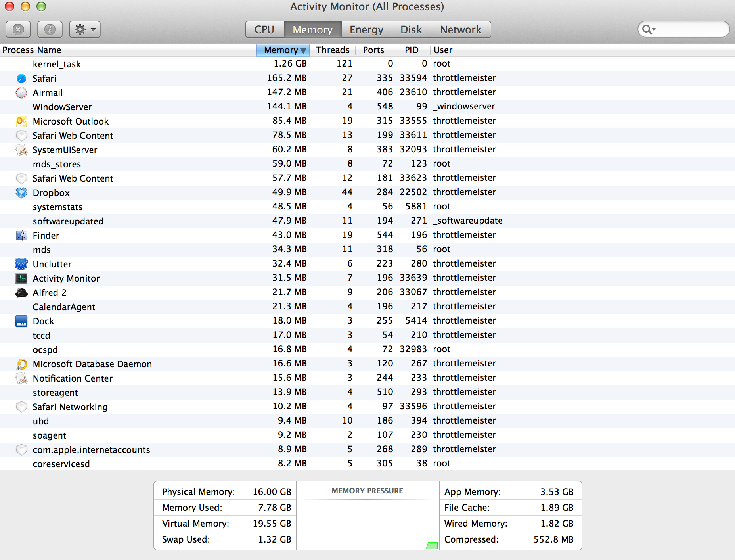Click the Dock process icon
Viewport: 735px width, 560px height.
click(x=21, y=321)
